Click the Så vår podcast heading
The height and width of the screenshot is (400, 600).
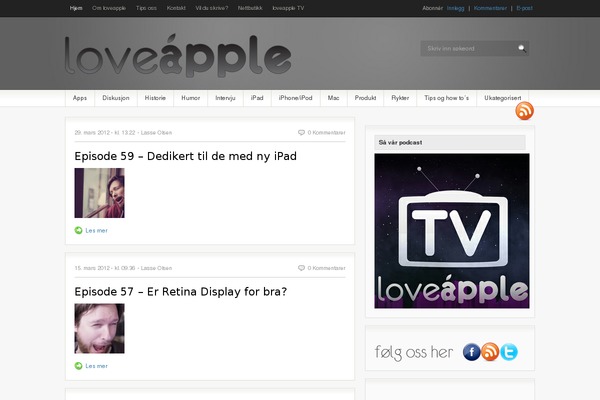(400, 142)
